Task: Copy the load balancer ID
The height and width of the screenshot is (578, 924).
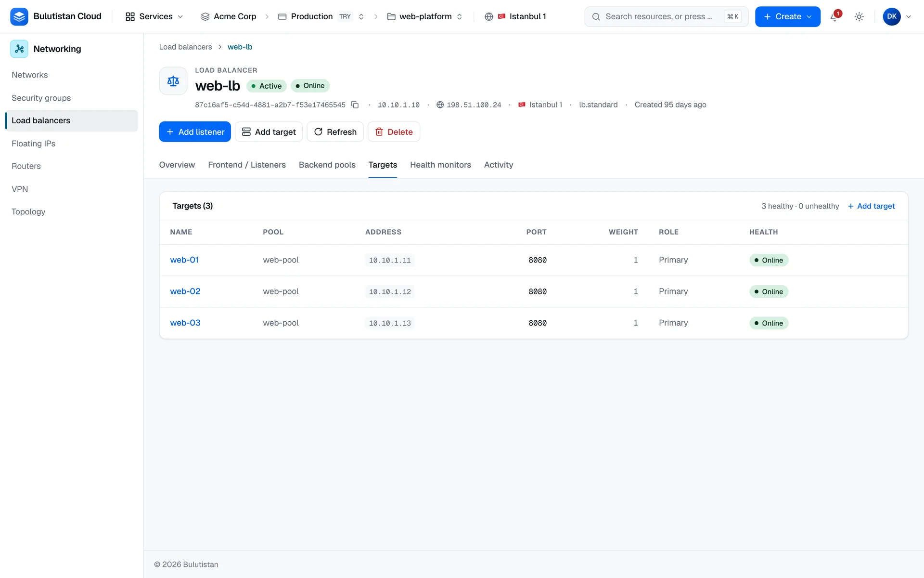Action: (355, 105)
